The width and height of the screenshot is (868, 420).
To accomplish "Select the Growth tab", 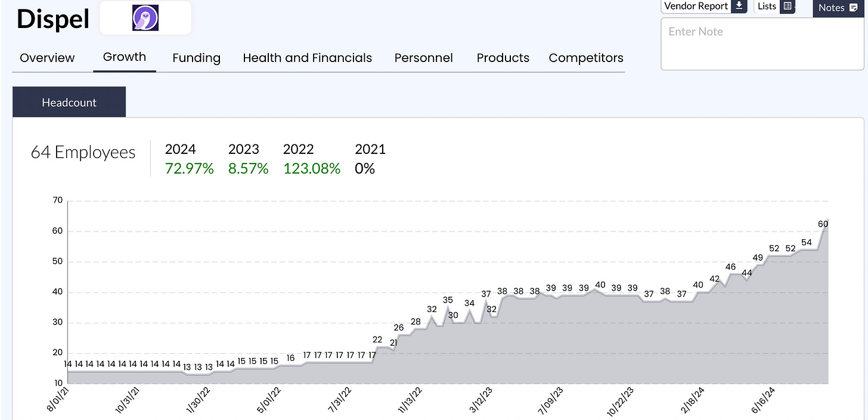I will click(x=125, y=57).
